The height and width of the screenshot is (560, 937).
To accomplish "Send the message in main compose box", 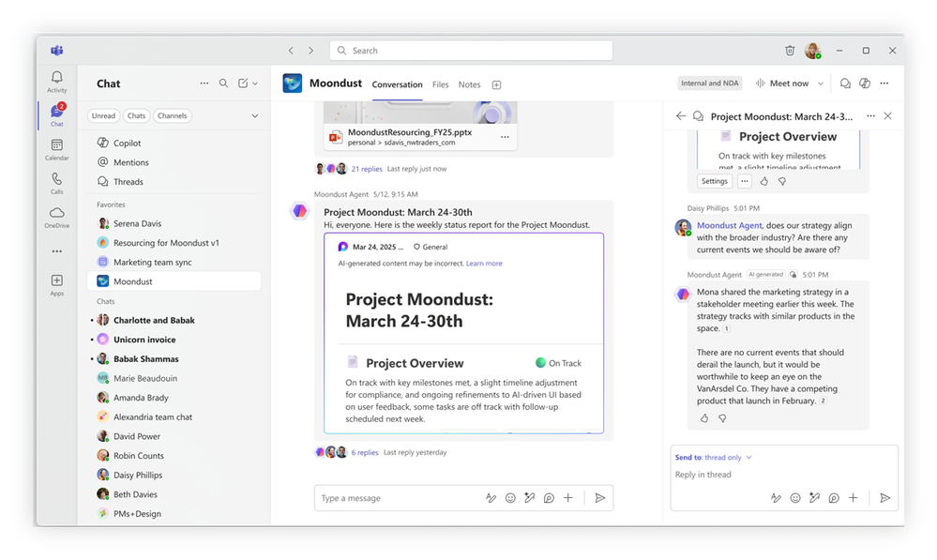I will (600, 498).
